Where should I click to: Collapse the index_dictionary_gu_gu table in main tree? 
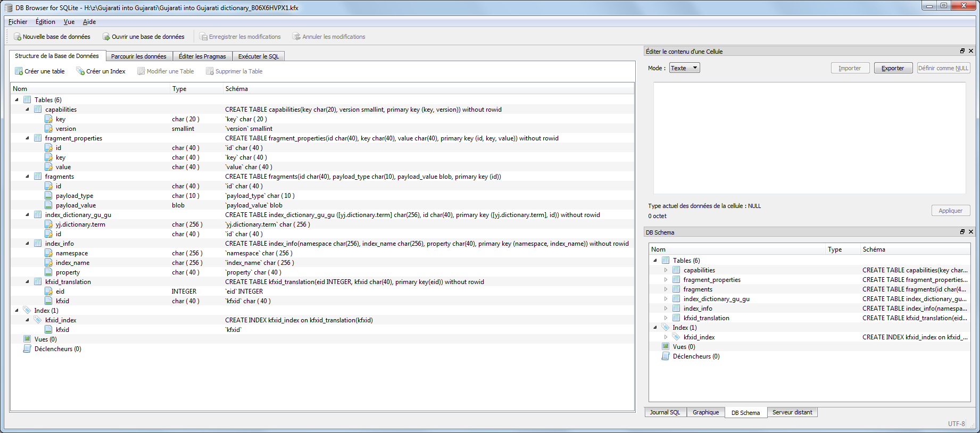[27, 215]
